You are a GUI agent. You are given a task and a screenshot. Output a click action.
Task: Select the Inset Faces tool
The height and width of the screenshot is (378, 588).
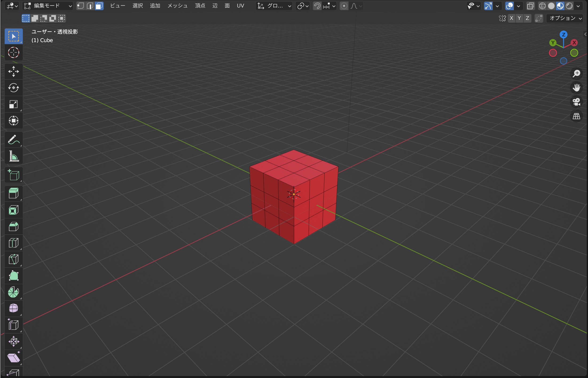tap(13, 210)
